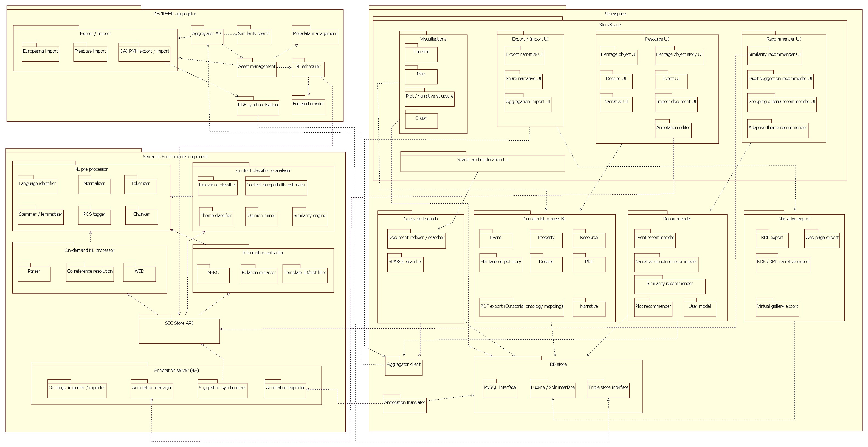The width and height of the screenshot is (868, 447).
Task: Select the Similarity search package box
Action: (x=254, y=36)
